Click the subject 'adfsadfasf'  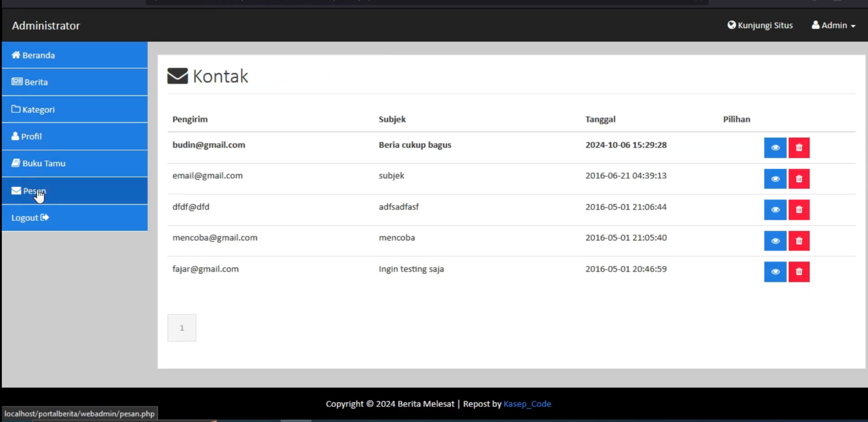point(399,207)
